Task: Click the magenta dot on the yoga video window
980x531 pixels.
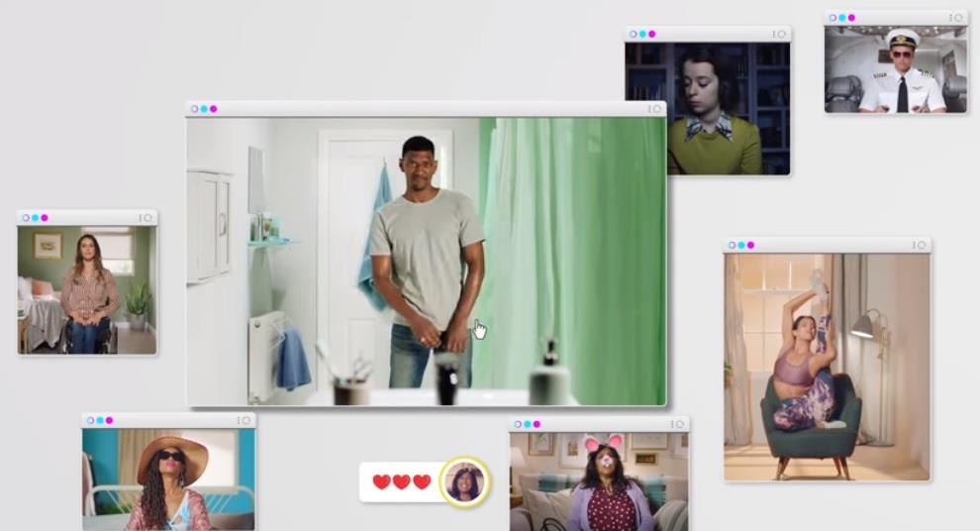Action: tap(750, 245)
